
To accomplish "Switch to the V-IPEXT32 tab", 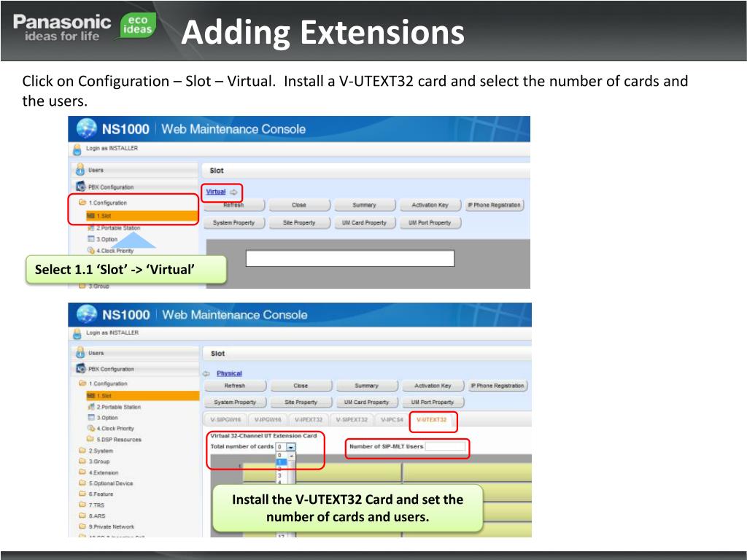I will click(309, 419).
